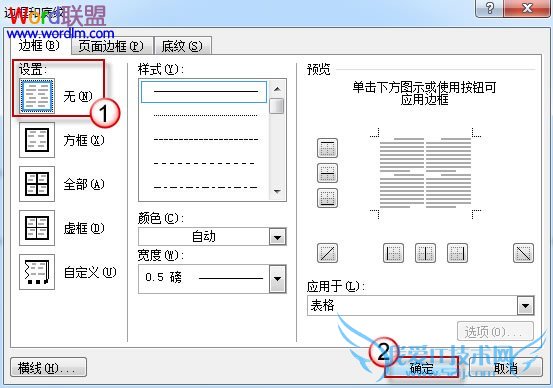Click the 横线 (Horizontal Line) button
553x388 pixels.
tap(48, 368)
